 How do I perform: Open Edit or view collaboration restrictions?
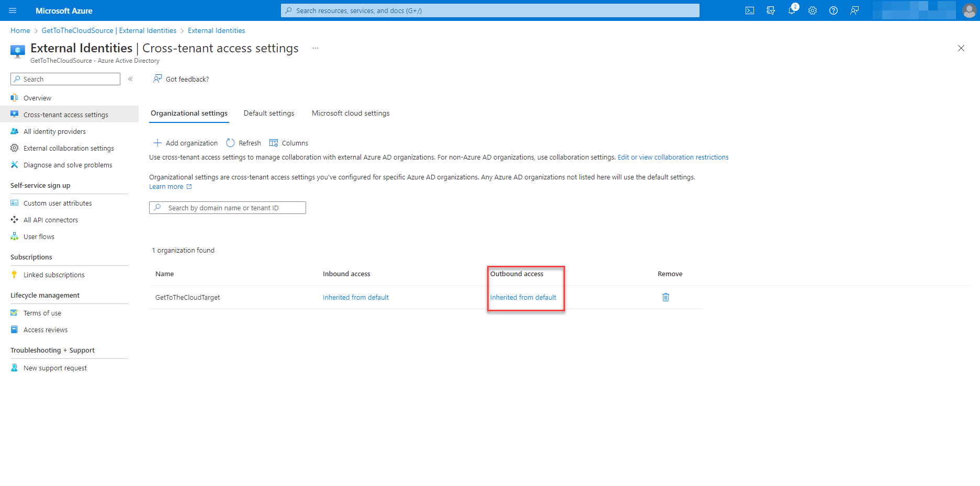pyautogui.click(x=672, y=157)
